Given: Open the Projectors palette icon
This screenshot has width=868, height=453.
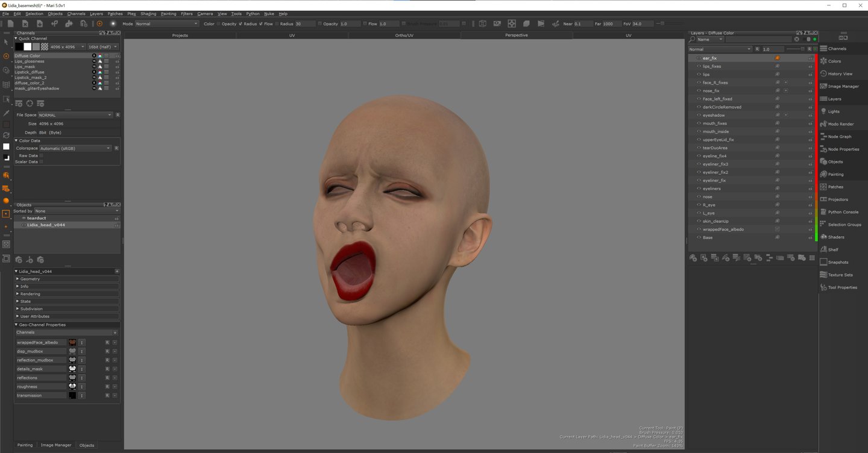Looking at the screenshot, I should tap(824, 199).
